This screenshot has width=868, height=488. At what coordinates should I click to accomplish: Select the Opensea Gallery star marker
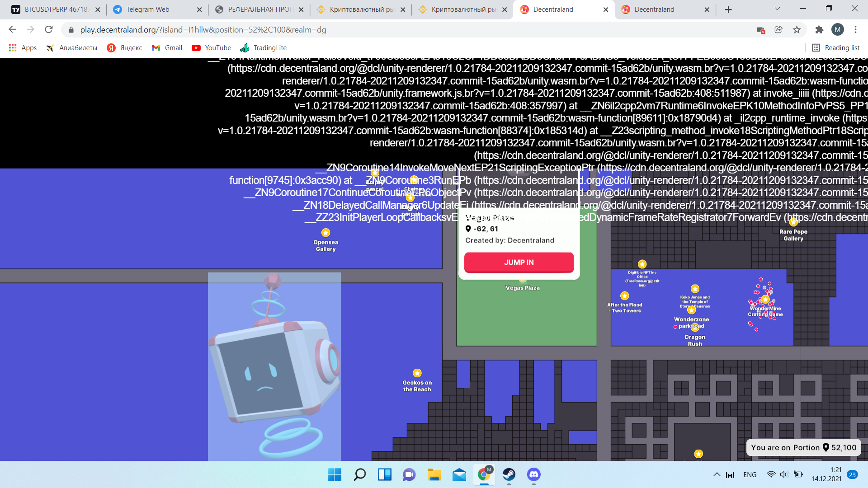(325, 232)
